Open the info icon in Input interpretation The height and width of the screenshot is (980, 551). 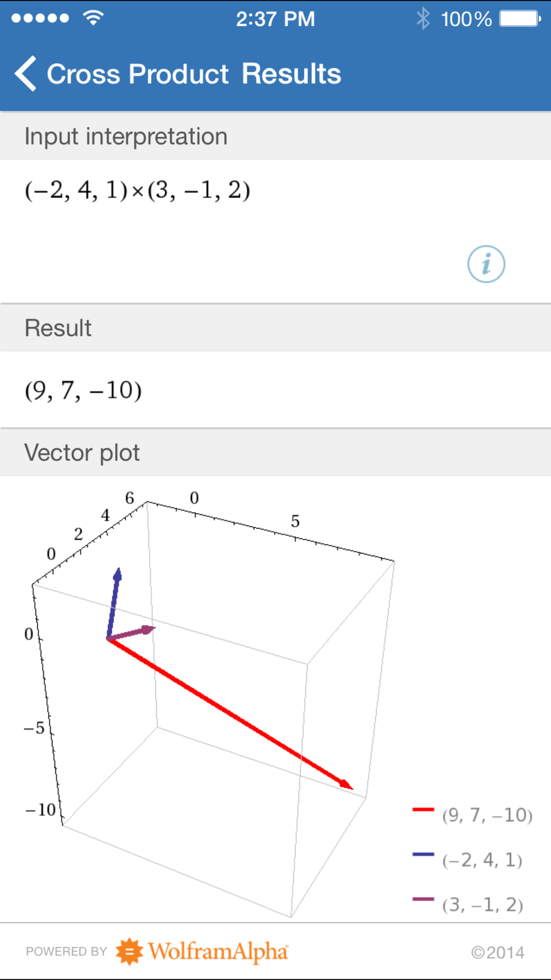(x=486, y=264)
